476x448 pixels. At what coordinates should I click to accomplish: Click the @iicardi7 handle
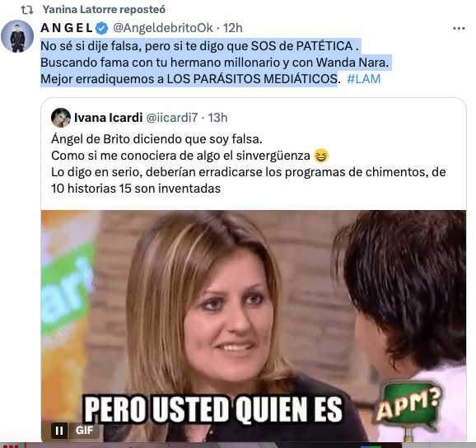(172, 118)
